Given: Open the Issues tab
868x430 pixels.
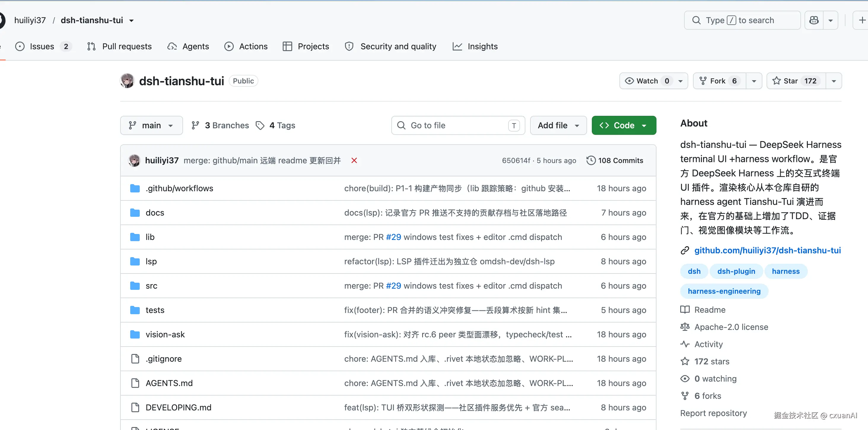Looking at the screenshot, I should [x=44, y=46].
